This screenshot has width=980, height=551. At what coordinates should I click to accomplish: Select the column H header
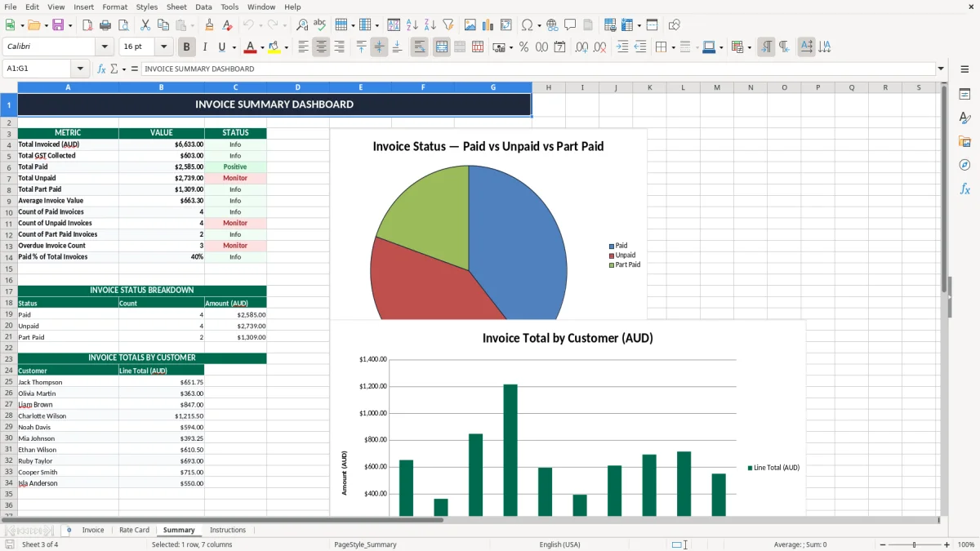click(548, 87)
